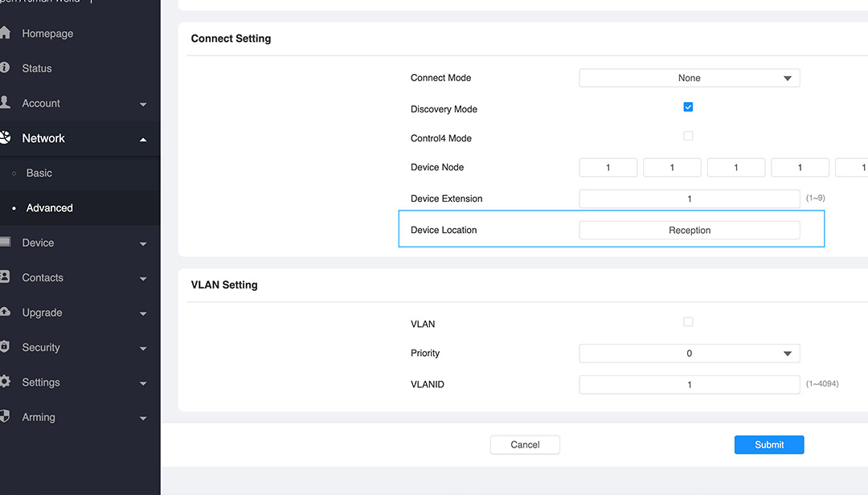Click the Account person icon
Image resolution: width=868 pixels, height=495 pixels.
tap(4, 103)
